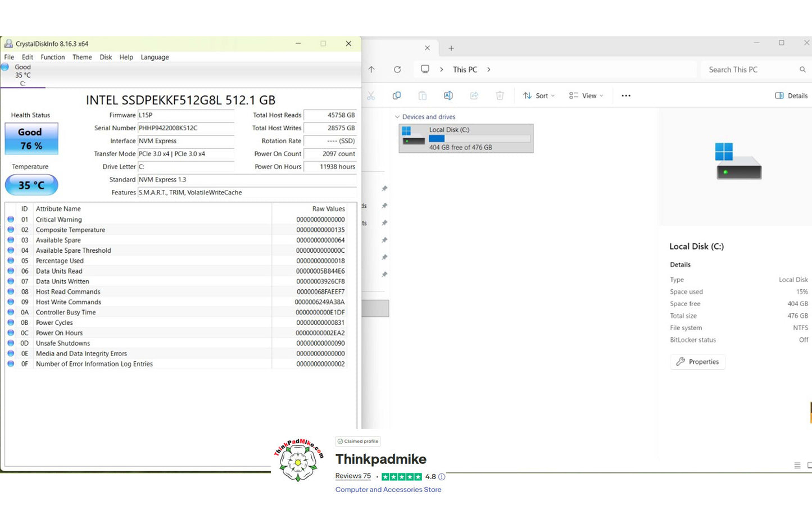Click the Copy icon in Explorer toolbar

(x=396, y=95)
